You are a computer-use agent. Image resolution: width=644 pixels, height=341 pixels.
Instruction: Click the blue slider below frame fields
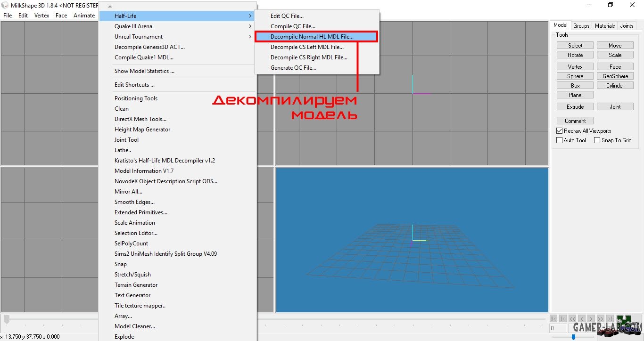(x=573, y=337)
